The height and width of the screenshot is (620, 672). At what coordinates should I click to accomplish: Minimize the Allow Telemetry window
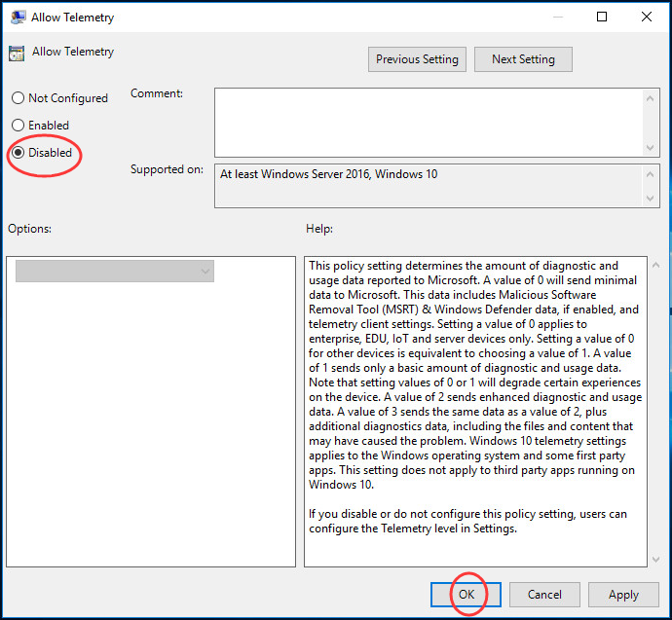point(558,17)
